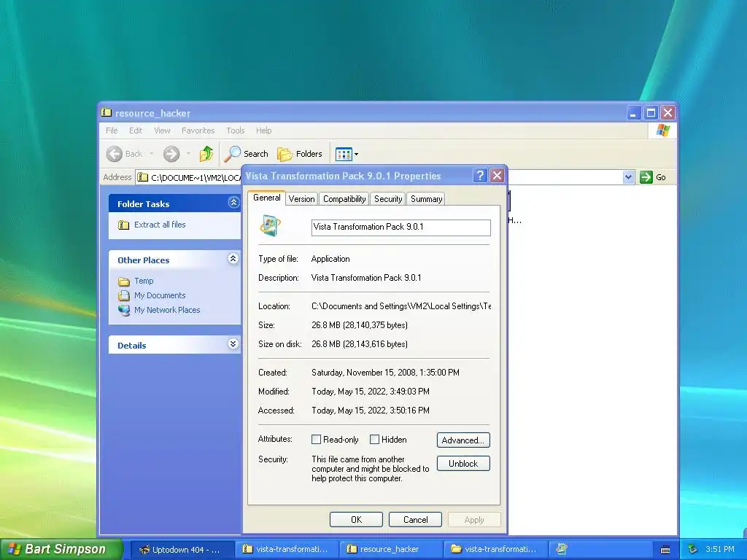Click the on-screen keyboard tray icon
The image size is (747, 560).
click(665, 549)
